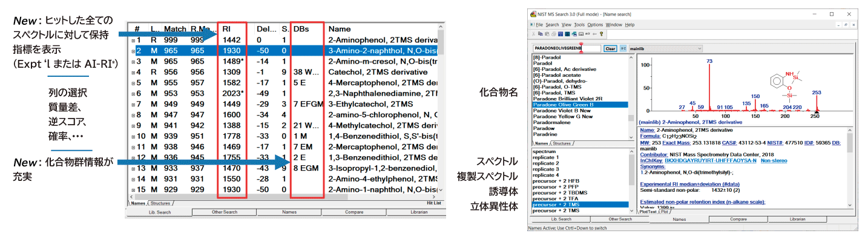This screenshot has width=868, height=242.
Task: Click the split-pane layout icon in toolbar
Action: [x=581, y=34]
